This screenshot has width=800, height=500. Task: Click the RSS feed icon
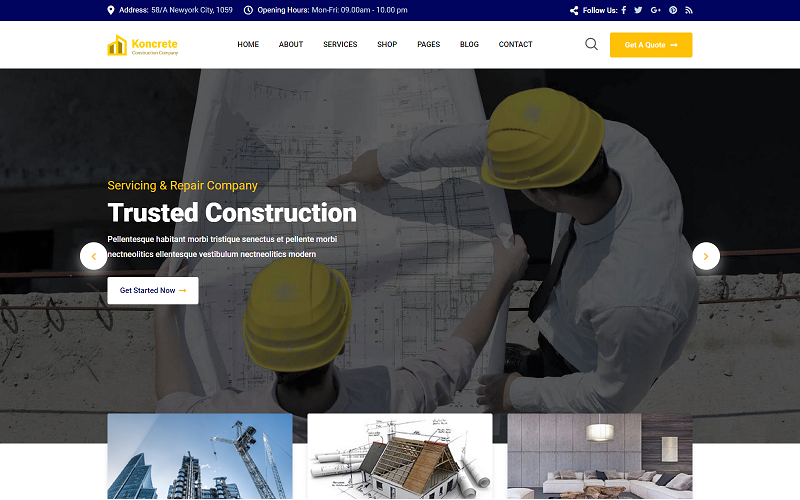coord(689,10)
